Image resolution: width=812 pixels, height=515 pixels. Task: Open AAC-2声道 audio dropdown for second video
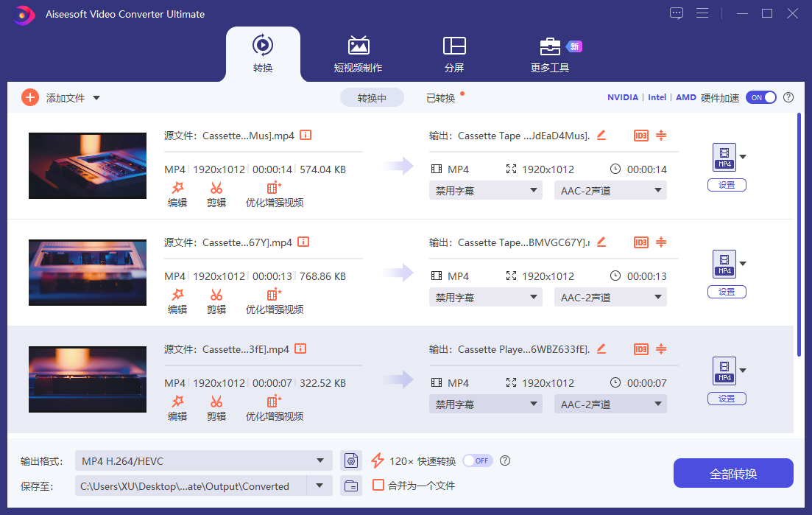610,298
